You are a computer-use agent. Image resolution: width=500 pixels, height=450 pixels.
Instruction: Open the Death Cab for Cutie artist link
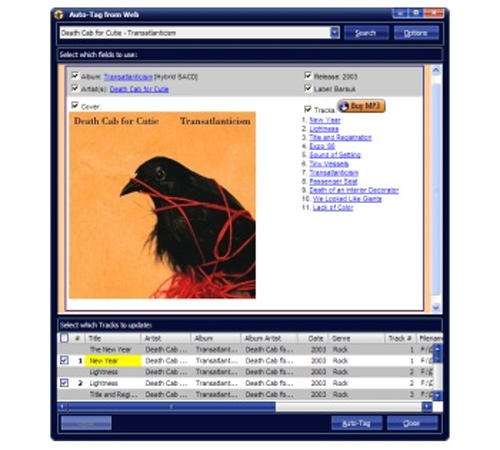pyautogui.click(x=139, y=89)
